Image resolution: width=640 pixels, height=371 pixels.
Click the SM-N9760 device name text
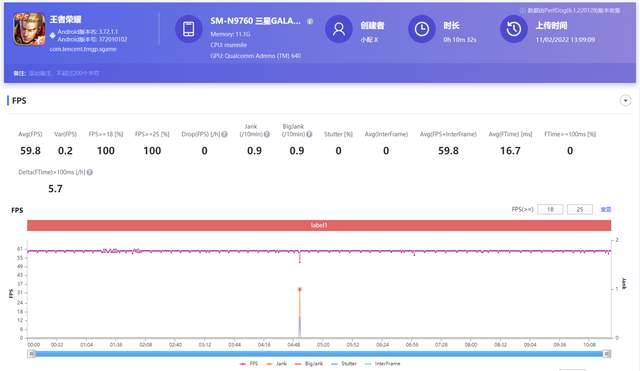(x=256, y=21)
